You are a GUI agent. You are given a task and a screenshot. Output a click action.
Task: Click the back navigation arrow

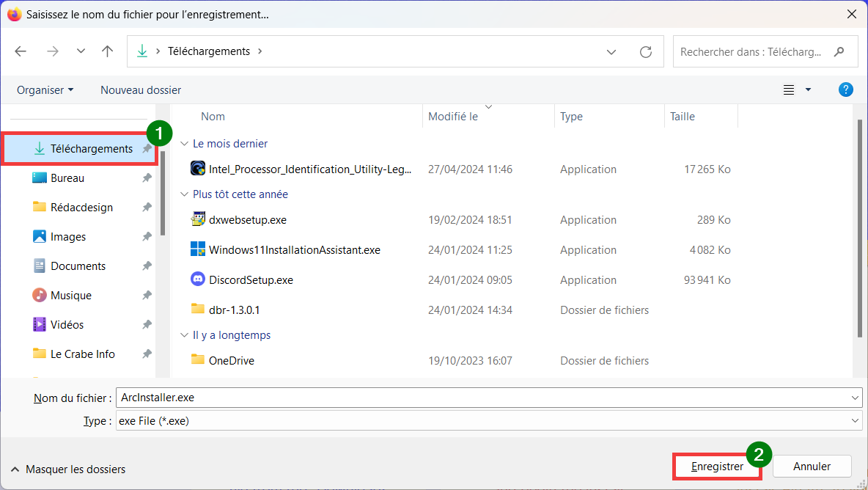pos(21,51)
